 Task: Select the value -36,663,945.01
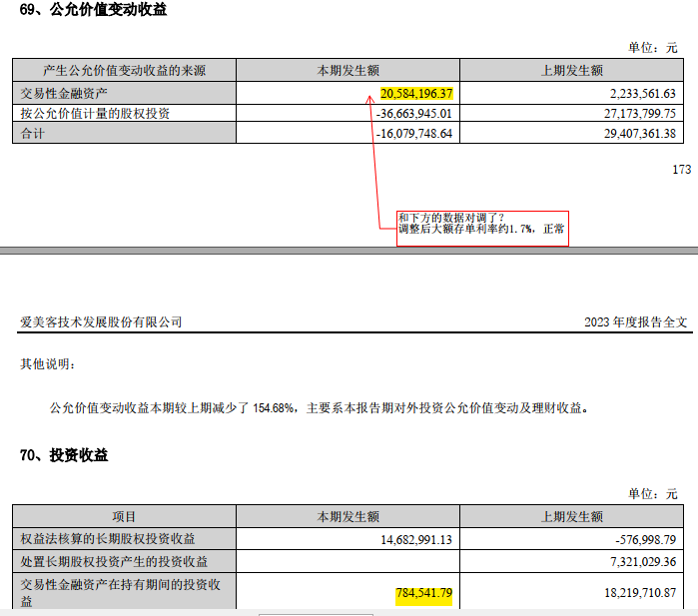(x=414, y=114)
